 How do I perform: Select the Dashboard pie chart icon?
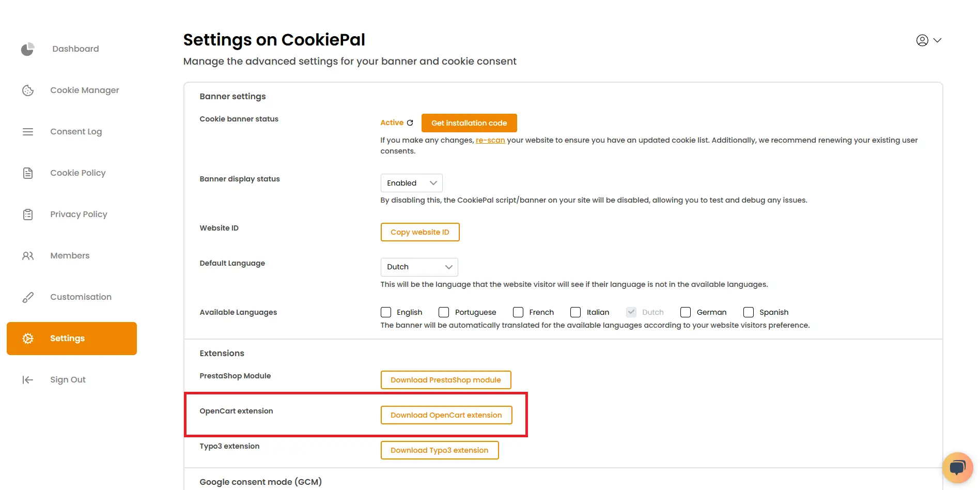click(27, 49)
